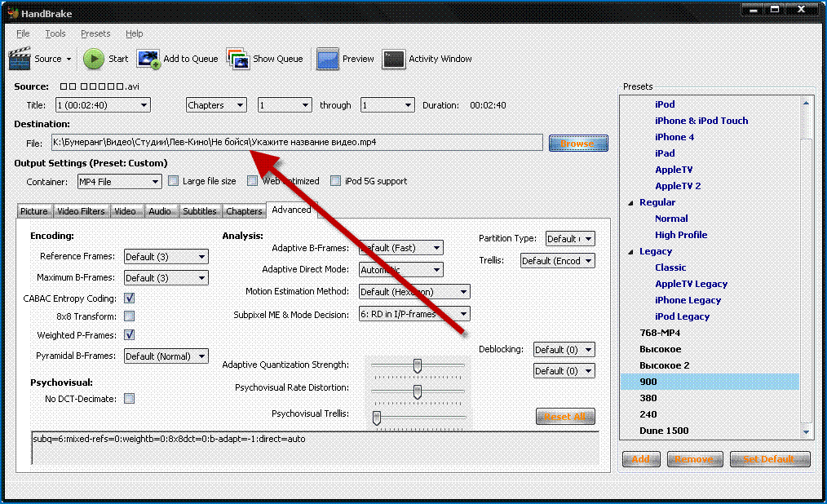
Task: Enable No DCT-Decimate checkbox
Action: coord(129,399)
